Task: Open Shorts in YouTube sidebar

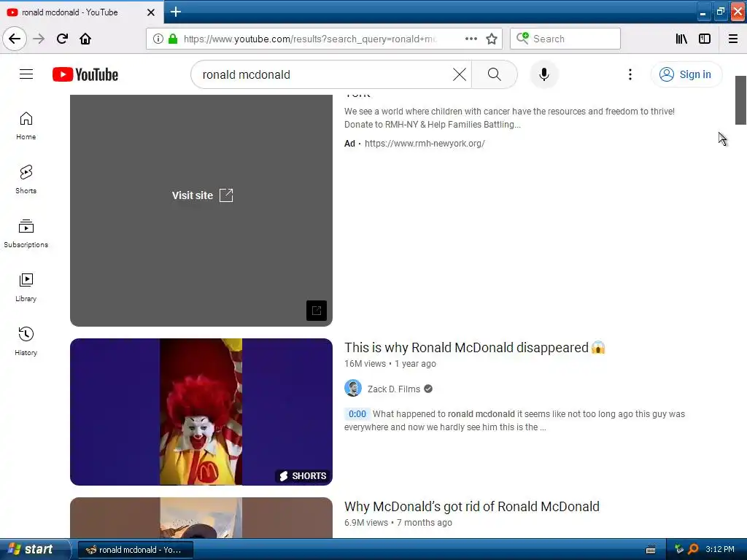Action: point(26,180)
